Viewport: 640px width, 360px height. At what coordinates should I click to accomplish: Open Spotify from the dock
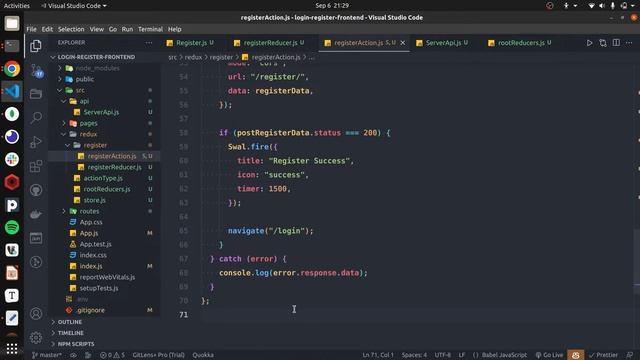[12, 227]
